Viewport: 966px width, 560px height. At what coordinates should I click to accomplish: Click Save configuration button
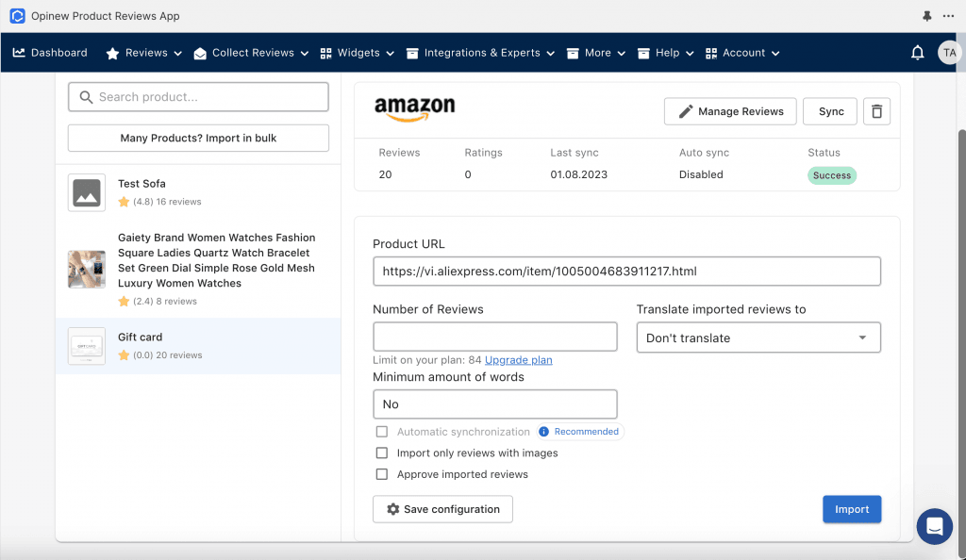click(442, 509)
